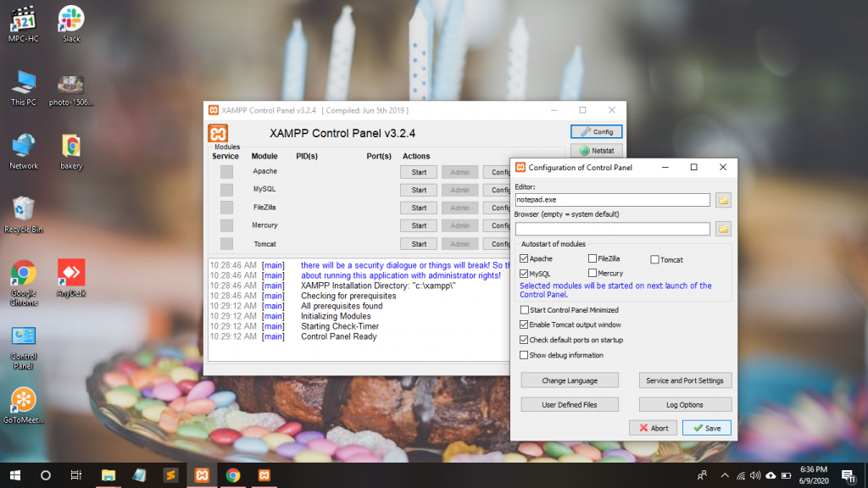The height and width of the screenshot is (488, 868).
Task: Open Google Chrome from the taskbar
Action: pyautogui.click(x=233, y=475)
